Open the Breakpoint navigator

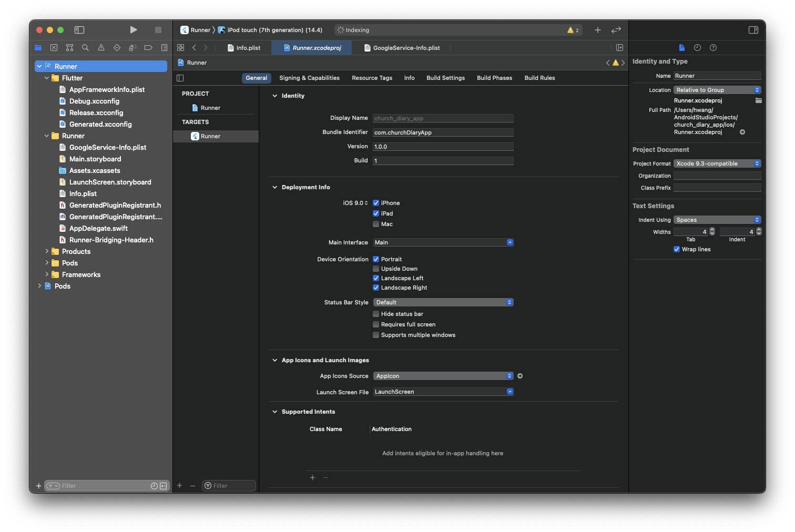[148, 48]
